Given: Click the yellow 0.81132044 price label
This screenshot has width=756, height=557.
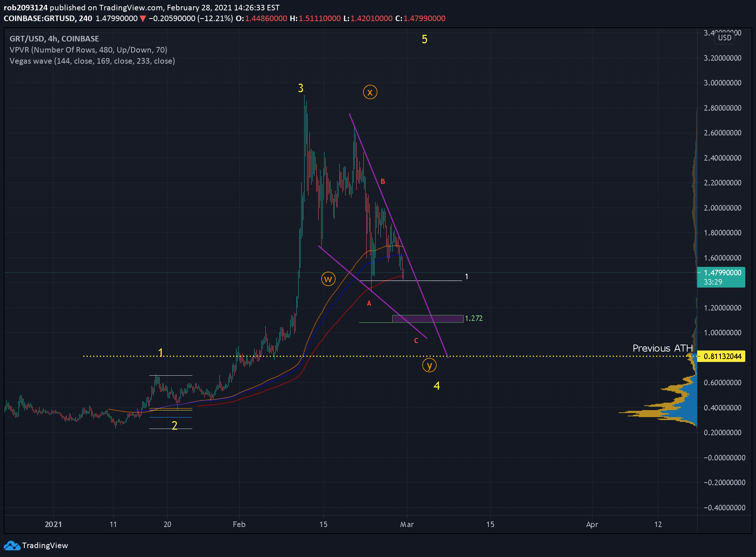Looking at the screenshot, I should [721, 356].
